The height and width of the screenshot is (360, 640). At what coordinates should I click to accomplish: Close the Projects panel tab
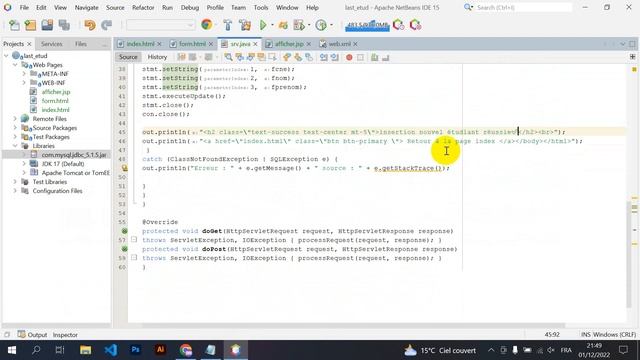pyautogui.click(x=29, y=44)
